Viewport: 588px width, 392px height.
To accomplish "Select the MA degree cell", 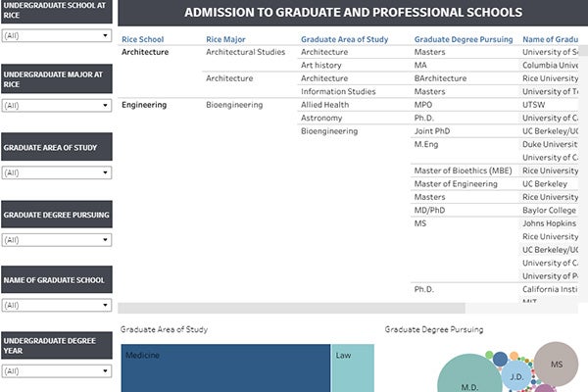I will [x=420, y=66].
